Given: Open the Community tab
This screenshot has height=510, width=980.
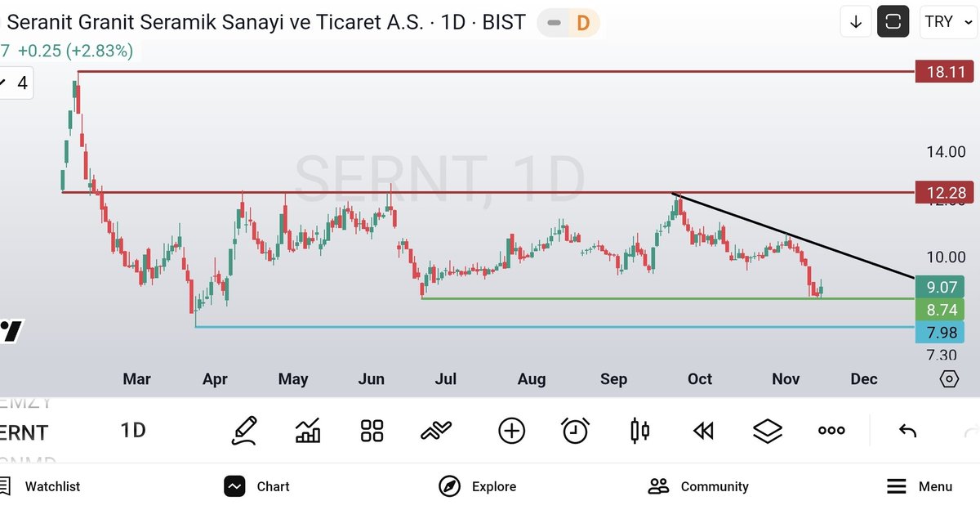Looking at the screenshot, I should [697, 486].
